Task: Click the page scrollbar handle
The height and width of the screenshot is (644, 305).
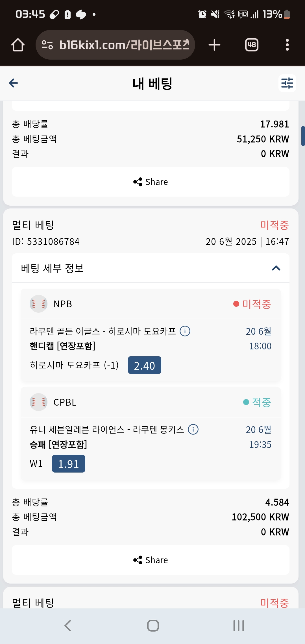Action: (303, 136)
